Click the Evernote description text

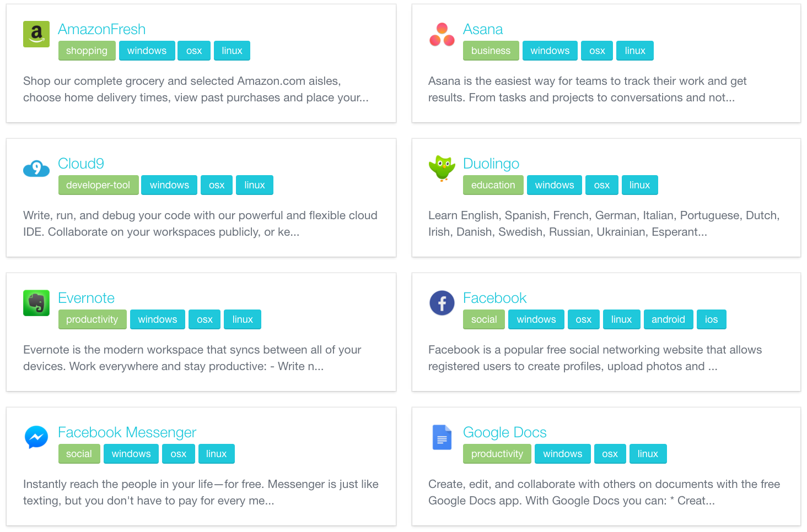point(192,358)
